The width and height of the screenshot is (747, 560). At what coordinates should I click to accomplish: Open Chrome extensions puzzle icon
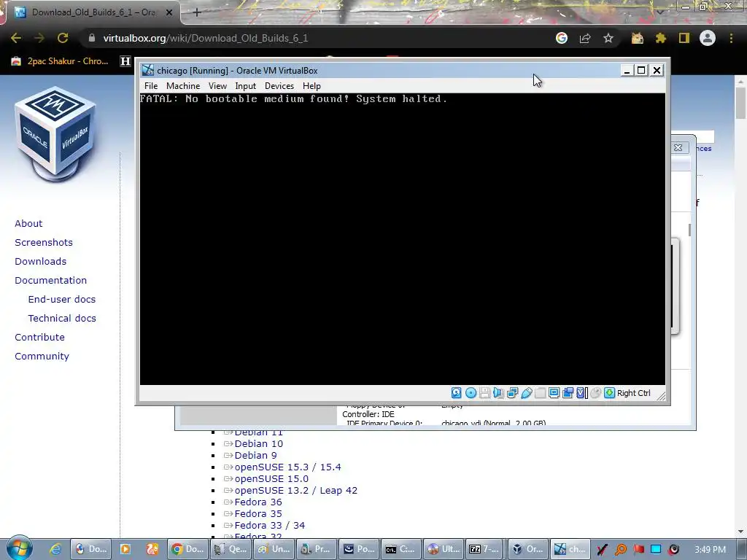(x=661, y=38)
